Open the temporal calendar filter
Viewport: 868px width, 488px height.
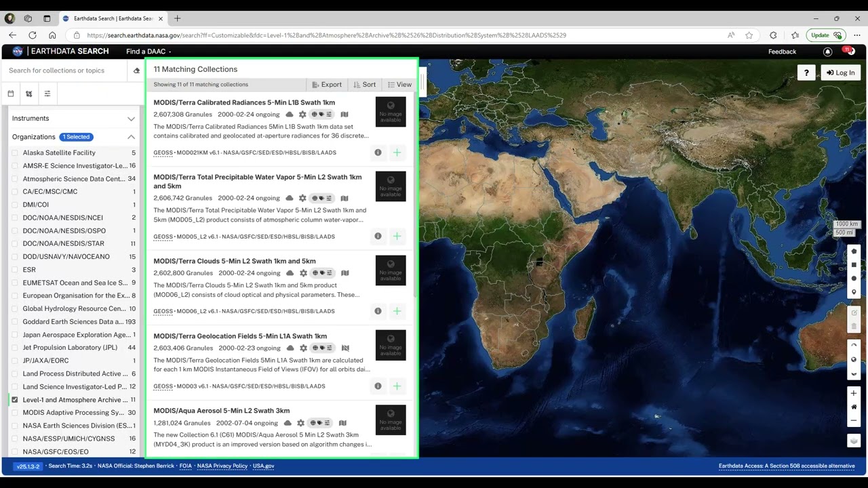pos(11,94)
